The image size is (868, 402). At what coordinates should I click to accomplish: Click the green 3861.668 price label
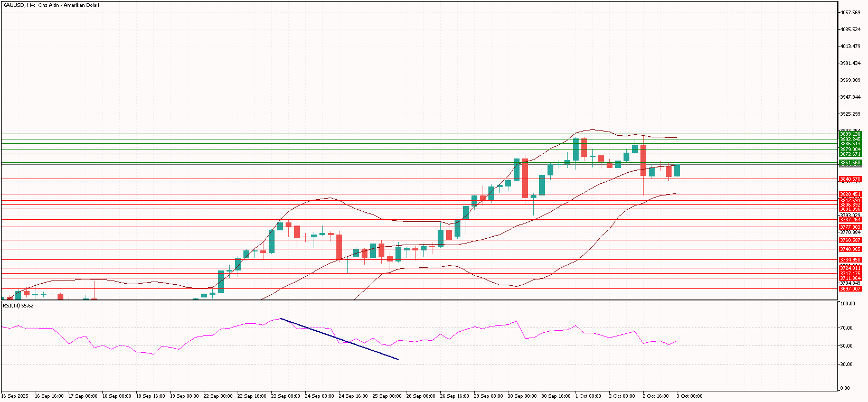click(850, 163)
